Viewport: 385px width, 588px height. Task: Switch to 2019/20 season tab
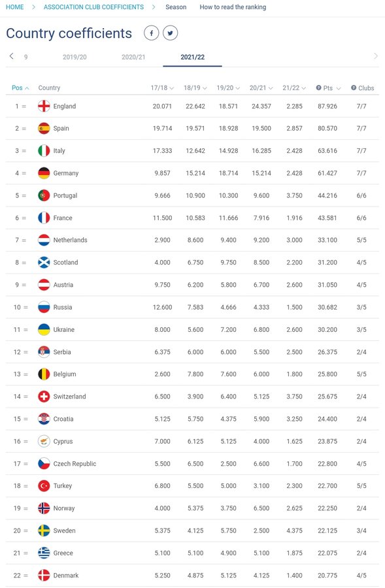75,57
